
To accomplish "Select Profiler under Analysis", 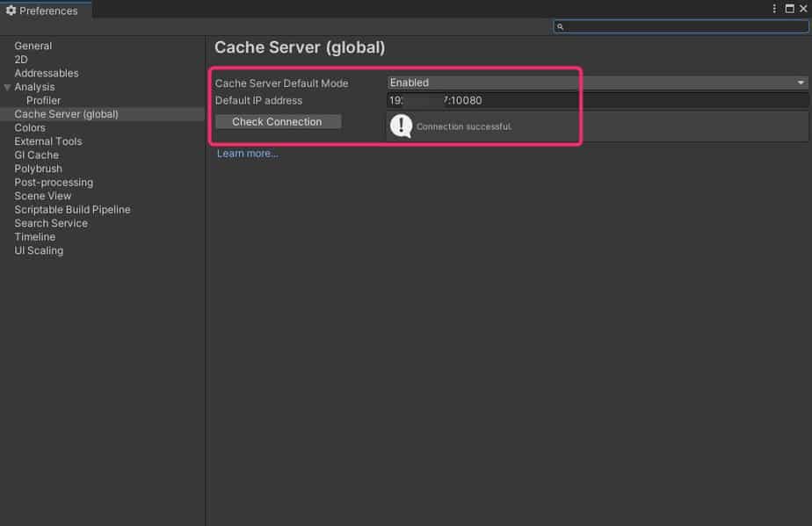I will point(43,100).
